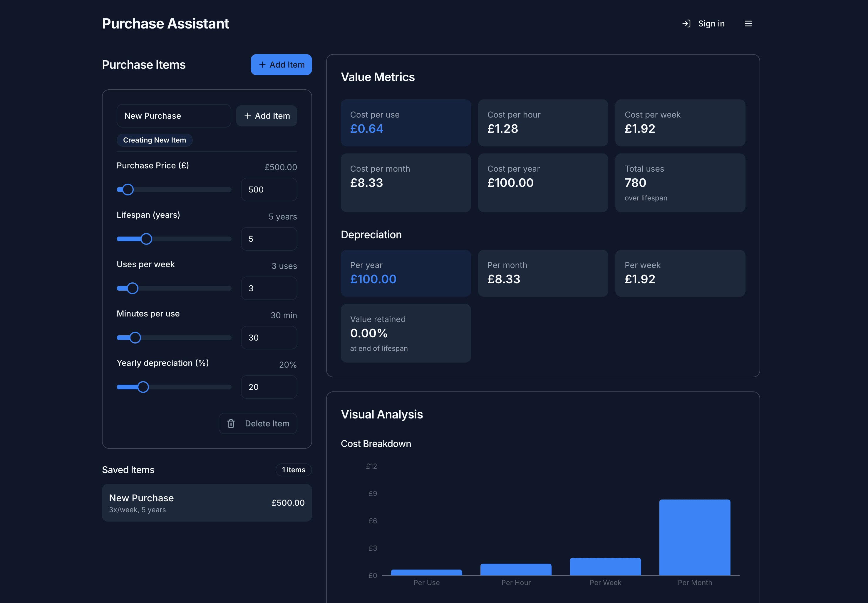Click the Value Metrics heading
Image resolution: width=868 pixels, height=603 pixels.
378,77
